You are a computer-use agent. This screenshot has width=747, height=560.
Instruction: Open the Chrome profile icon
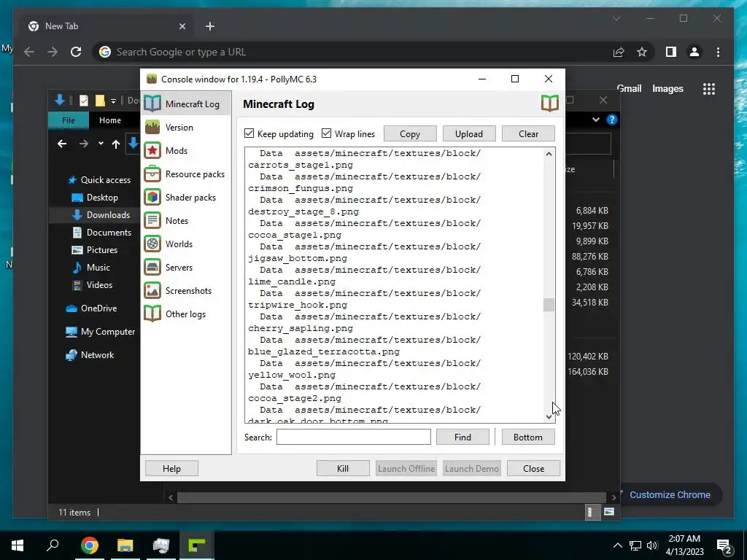point(694,52)
